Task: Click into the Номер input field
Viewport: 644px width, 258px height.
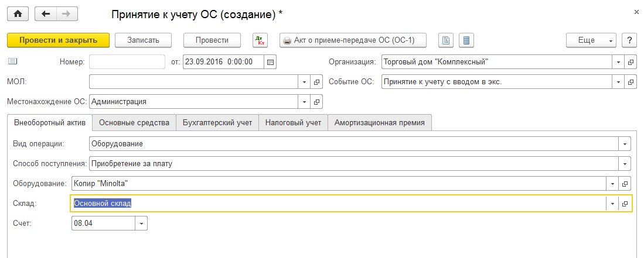Action: [127, 61]
